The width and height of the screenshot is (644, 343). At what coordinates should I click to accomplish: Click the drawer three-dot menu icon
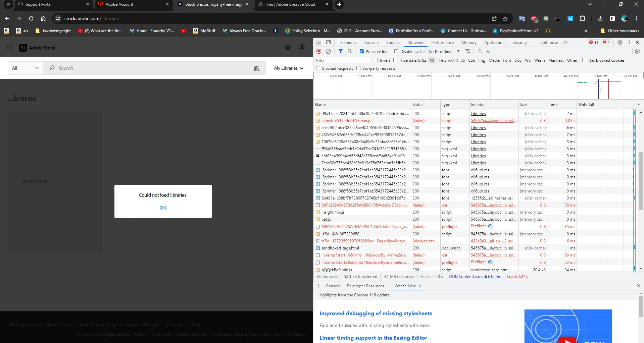[x=319, y=286]
